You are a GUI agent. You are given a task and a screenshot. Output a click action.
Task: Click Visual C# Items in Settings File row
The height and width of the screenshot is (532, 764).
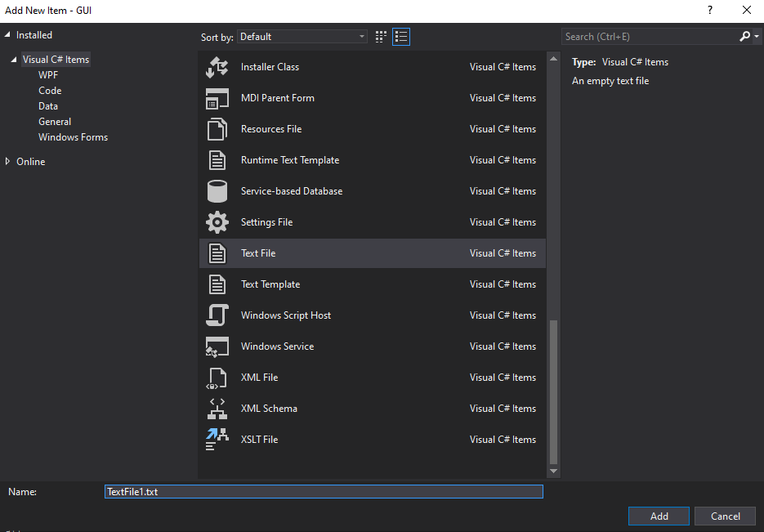click(x=503, y=222)
